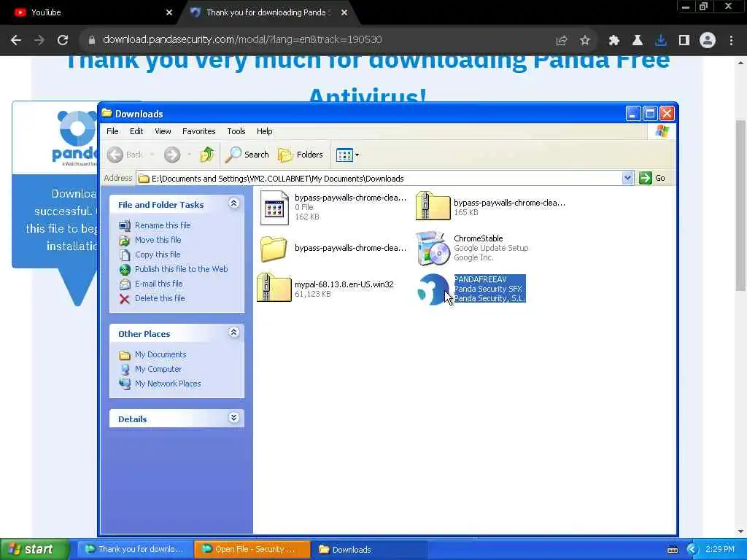Click Rename this file
The width and height of the screenshot is (747, 560).
(163, 225)
